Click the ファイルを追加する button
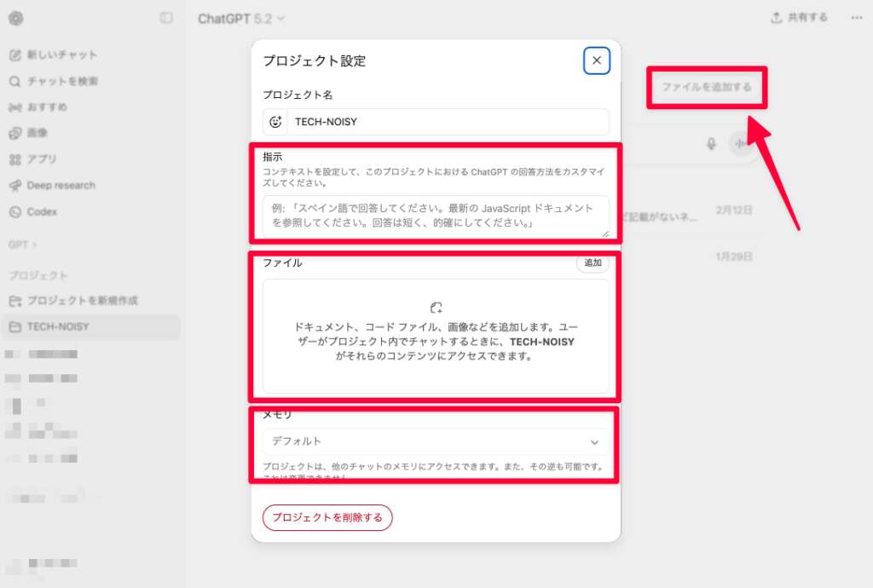This screenshot has height=588, width=873. pos(708,86)
